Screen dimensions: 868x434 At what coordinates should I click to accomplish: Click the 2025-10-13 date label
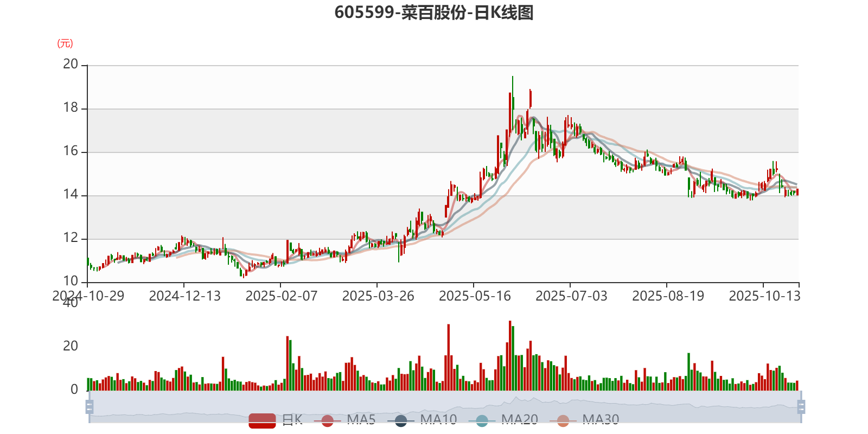(764, 296)
